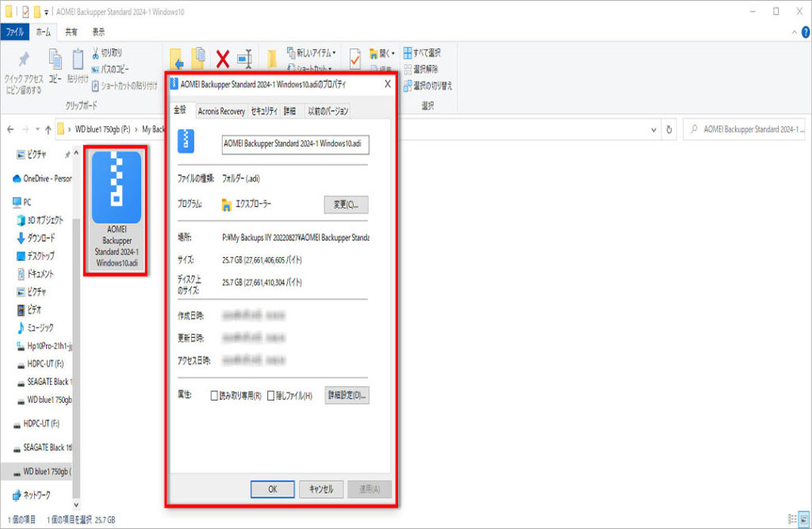Viewport: 812px width, 529px height.
Task: Switch to the セキュリティ tab
Action: click(264, 112)
